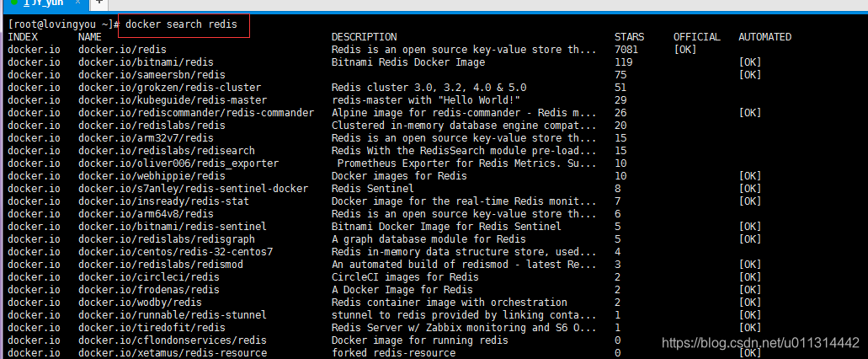Viewport: 868px width, 359px height.
Task: Click 'stunnel to redis provided by linking' description
Action: (x=464, y=315)
